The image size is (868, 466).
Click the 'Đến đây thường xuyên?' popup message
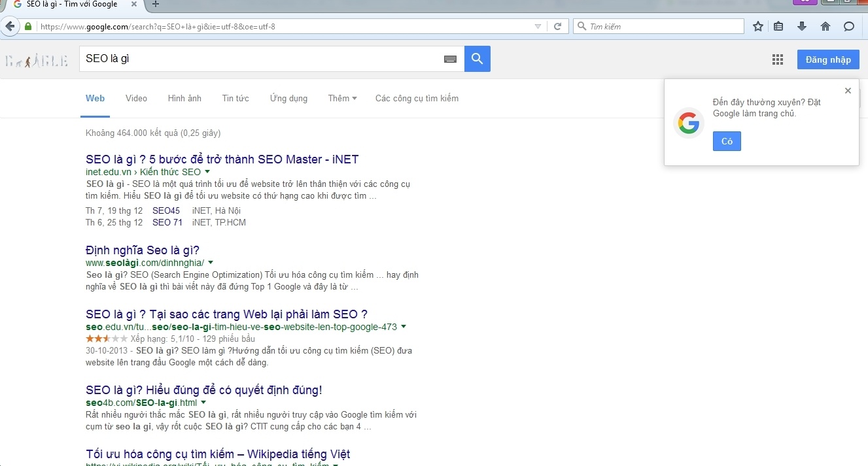pos(767,108)
